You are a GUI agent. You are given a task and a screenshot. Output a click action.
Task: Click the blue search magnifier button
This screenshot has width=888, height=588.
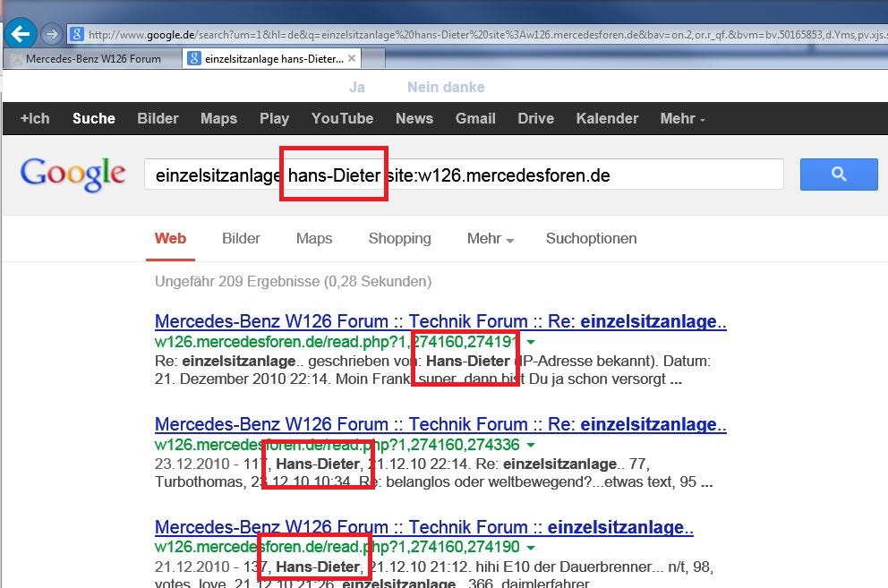pos(839,175)
